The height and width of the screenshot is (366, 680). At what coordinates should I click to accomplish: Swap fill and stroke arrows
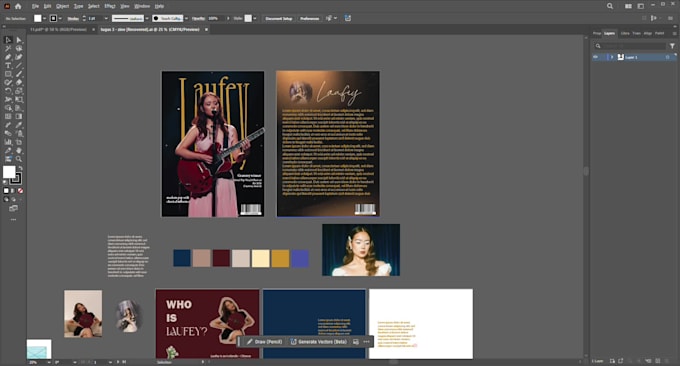coord(20,168)
